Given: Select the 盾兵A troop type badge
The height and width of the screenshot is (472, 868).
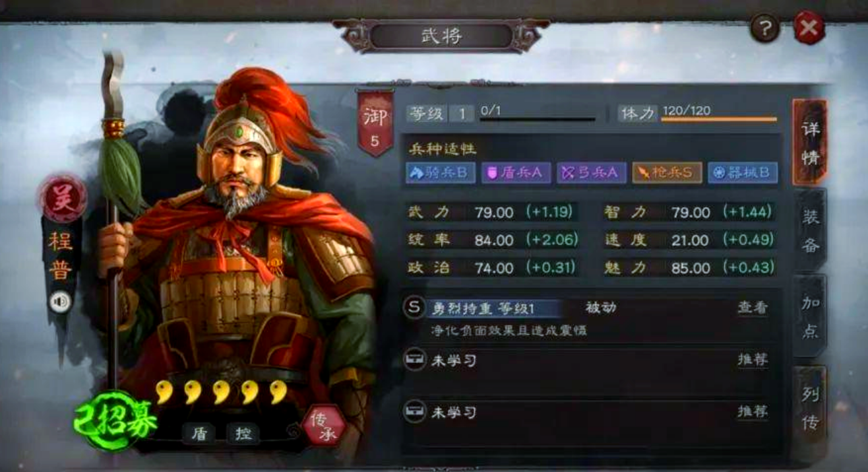Looking at the screenshot, I should point(516,173).
